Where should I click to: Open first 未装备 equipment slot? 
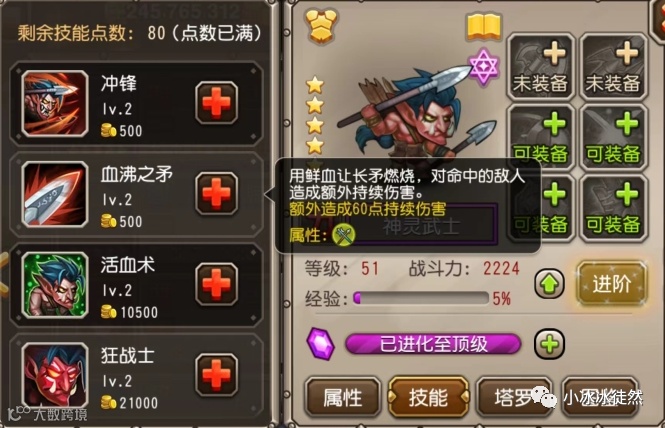(x=540, y=67)
